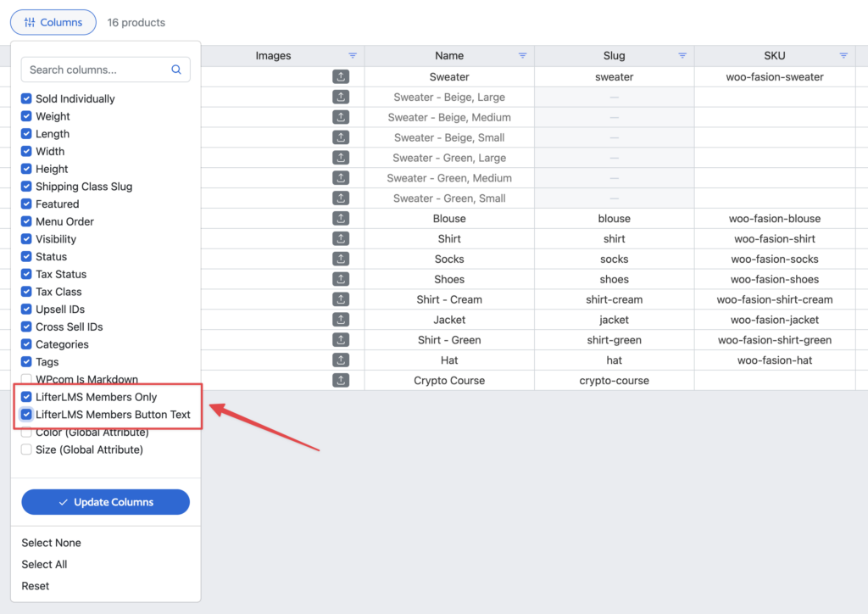Uncheck LifterLMS Members Button Text column

pos(26,414)
